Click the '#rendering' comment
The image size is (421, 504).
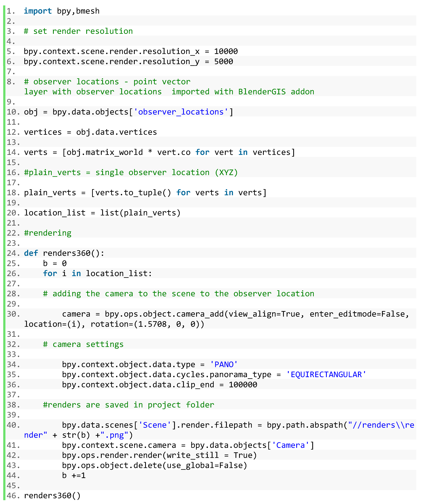pos(48,233)
